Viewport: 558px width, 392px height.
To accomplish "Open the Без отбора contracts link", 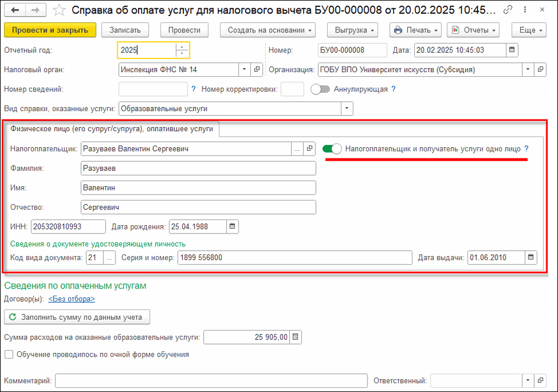I will (72, 299).
